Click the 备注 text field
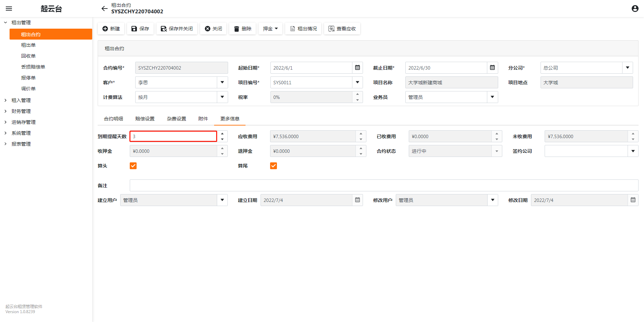This screenshot has height=322, width=644. [x=384, y=185]
